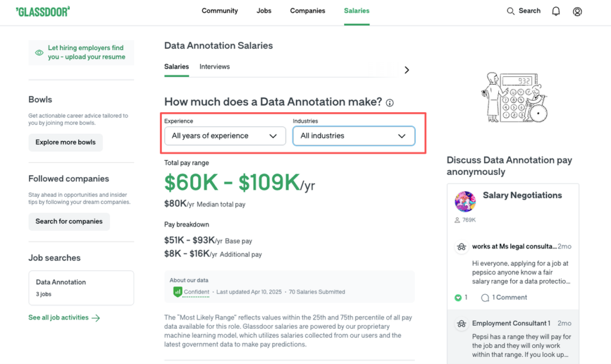Open notifications via the bell icon
The height and width of the screenshot is (364, 611).
[x=556, y=11]
